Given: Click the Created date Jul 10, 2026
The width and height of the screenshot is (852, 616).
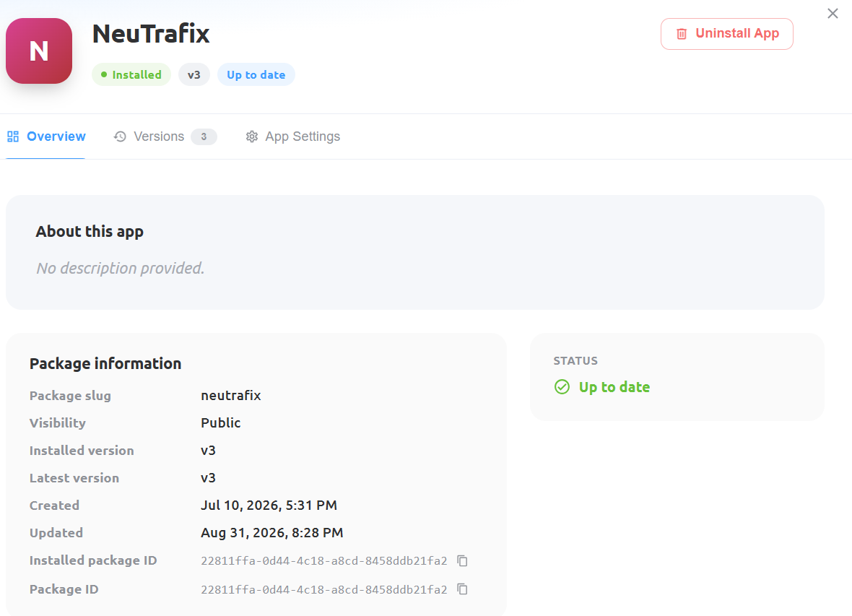Looking at the screenshot, I should pos(269,506).
